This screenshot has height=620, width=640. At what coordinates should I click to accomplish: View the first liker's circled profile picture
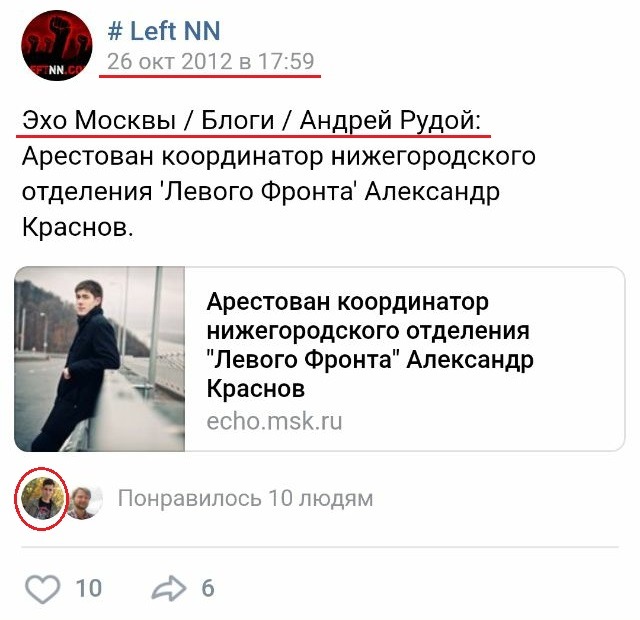coord(42,498)
